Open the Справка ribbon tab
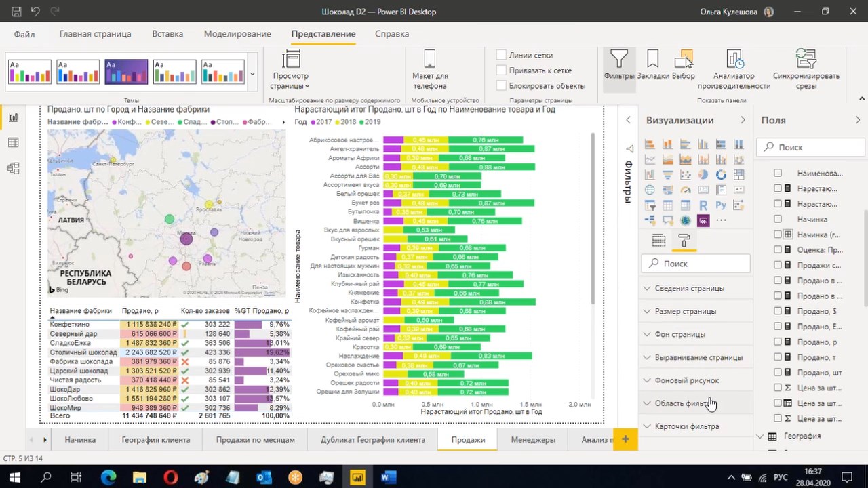 (x=392, y=34)
